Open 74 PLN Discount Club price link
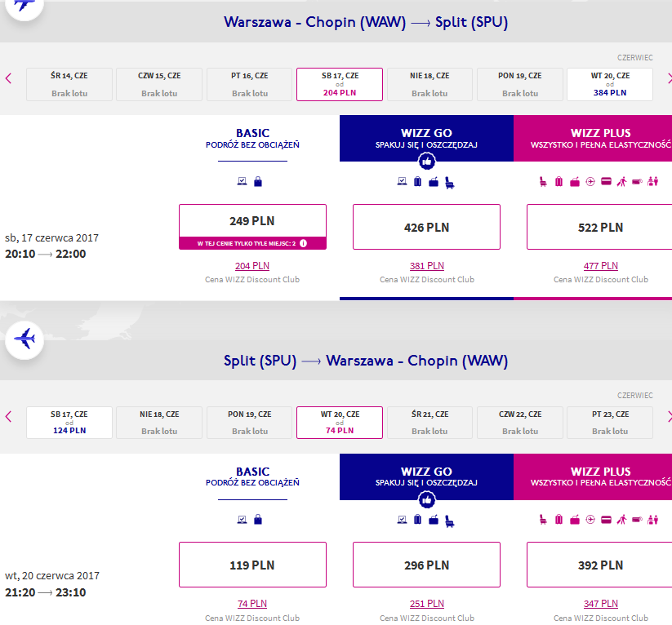The image size is (672, 625). [x=252, y=604]
